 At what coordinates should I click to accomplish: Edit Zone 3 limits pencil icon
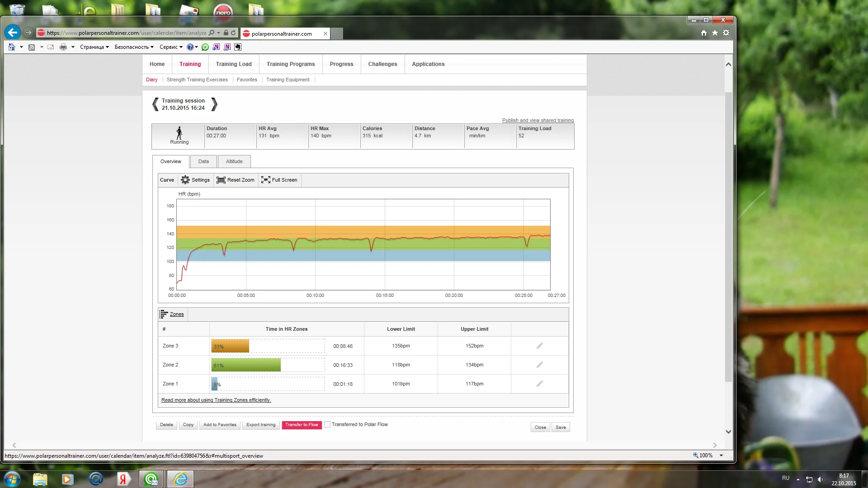pos(539,346)
